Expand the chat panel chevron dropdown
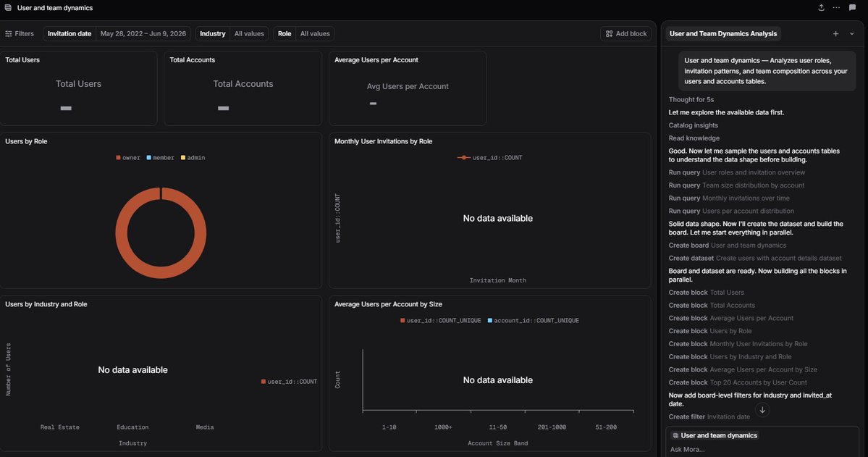This screenshot has width=868, height=457. 851,34
